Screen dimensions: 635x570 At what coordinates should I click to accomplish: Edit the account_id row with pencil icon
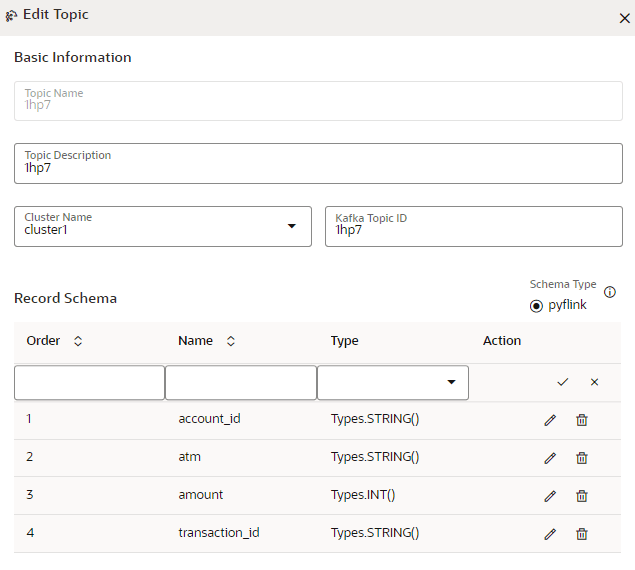(x=549, y=420)
